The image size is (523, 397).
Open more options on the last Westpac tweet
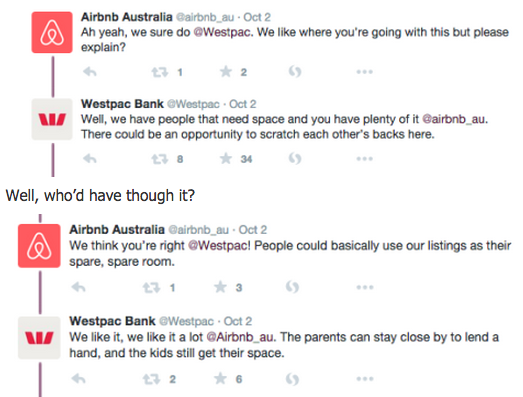(x=365, y=379)
